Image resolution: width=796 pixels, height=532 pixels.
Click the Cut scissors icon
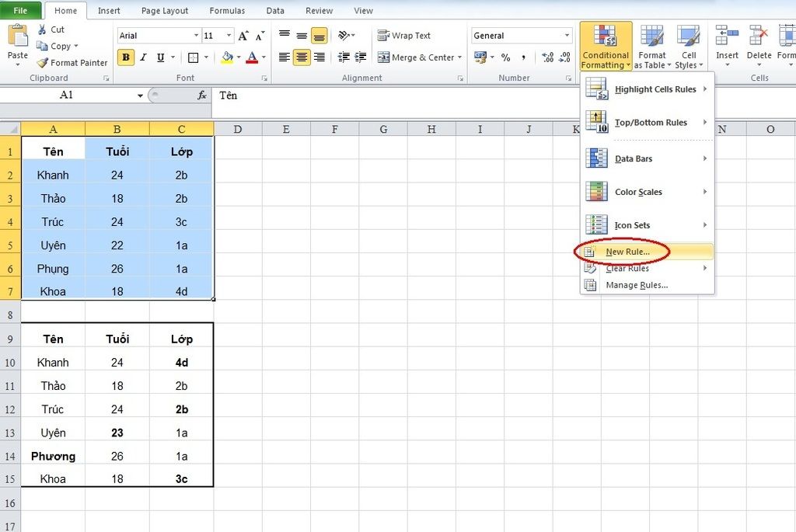click(42, 30)
